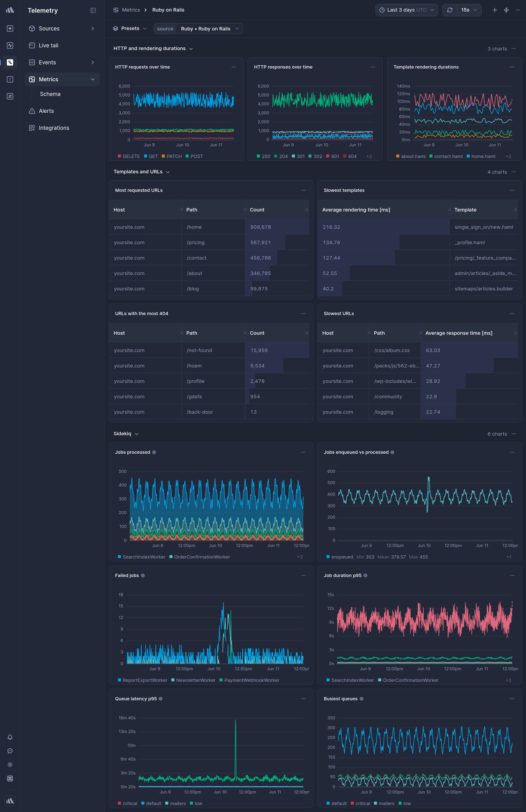
Task: Open options menu of HTTP responses over time chart
Action: (373, 67)
